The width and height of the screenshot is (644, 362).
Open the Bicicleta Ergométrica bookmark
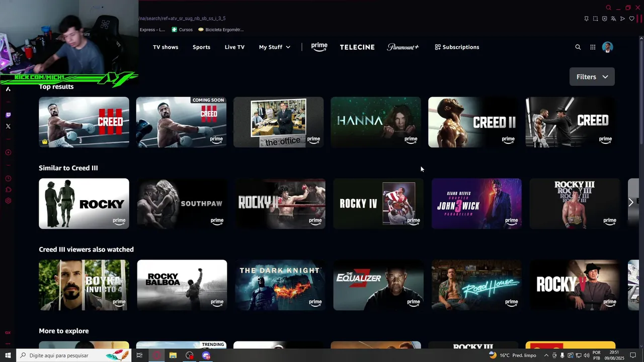(221, 30)
